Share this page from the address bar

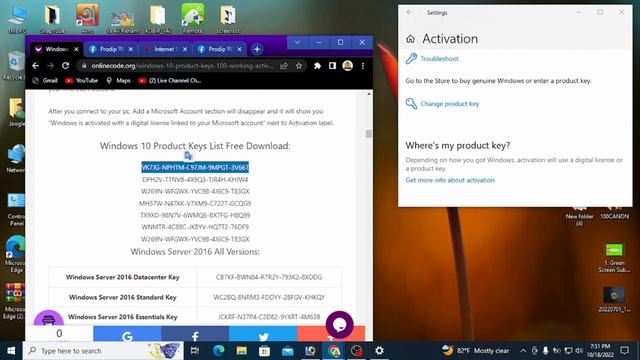tap(284, 66)
